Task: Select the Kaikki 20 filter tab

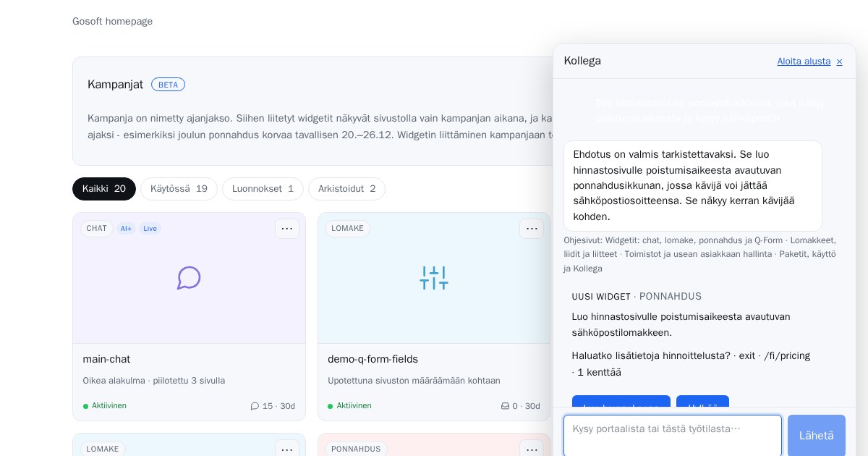Action: click(x=104, y=189)
